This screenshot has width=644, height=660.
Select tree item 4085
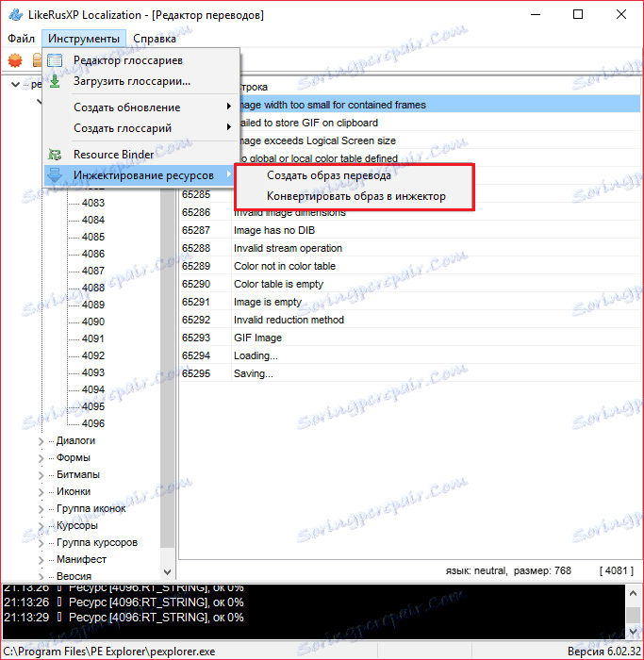(93, 237)
